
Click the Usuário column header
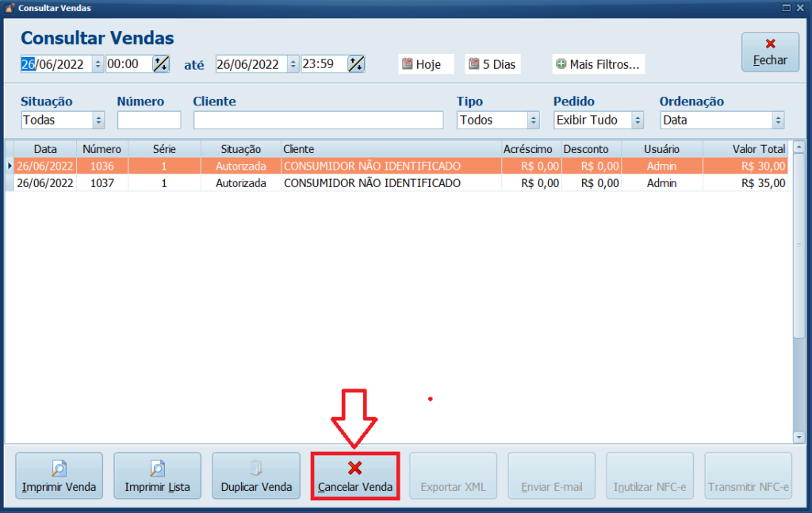(x=662, y=149)
